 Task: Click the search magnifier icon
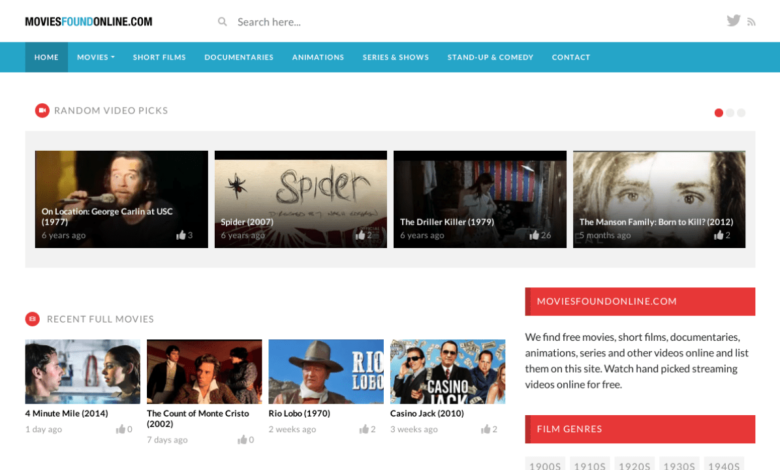click(x=222, y=21)
